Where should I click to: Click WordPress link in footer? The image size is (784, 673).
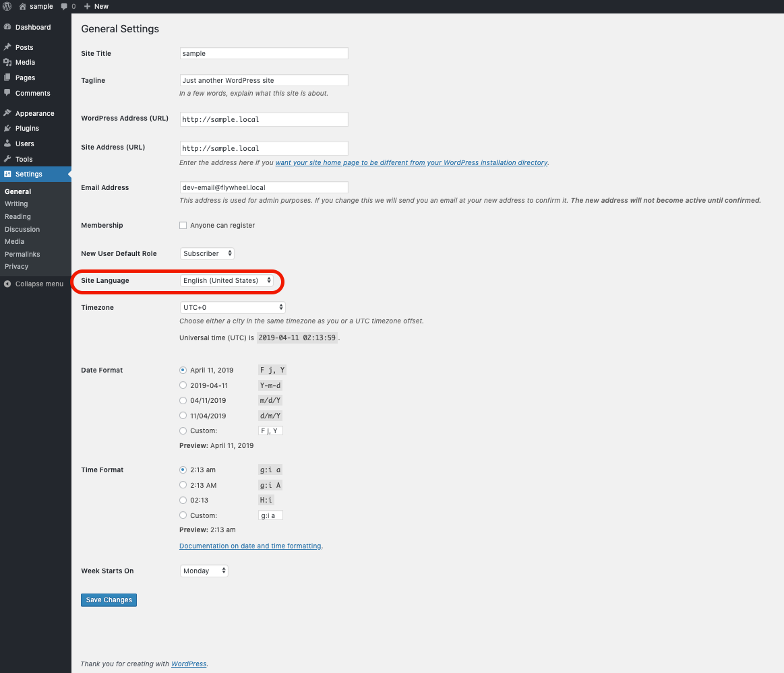[189, 664]
